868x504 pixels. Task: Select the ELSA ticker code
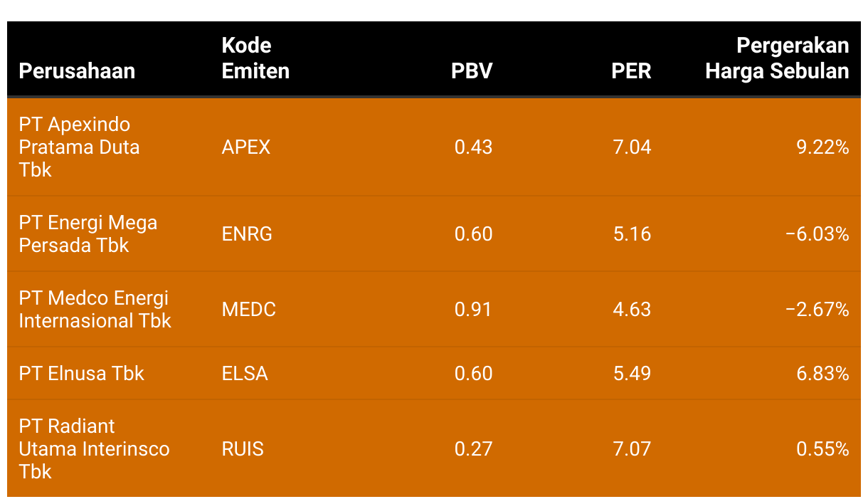coord(245,374)
